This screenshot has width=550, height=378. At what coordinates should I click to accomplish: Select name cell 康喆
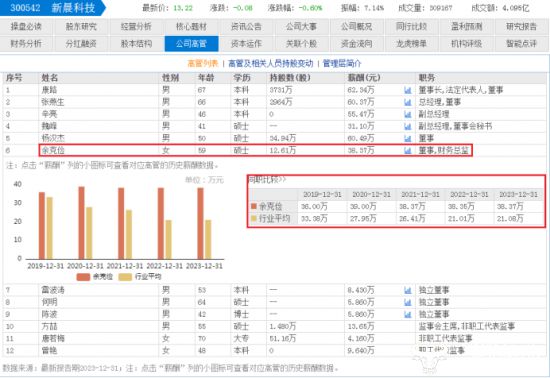click(x=49, y=90)
